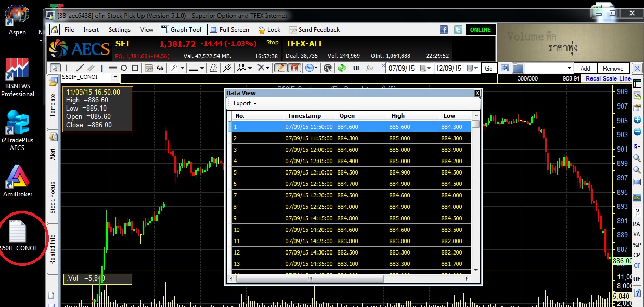This screenshot has height=307, width=644.
Task: Click the start date field 07/09/15
Action: point(403,68)
